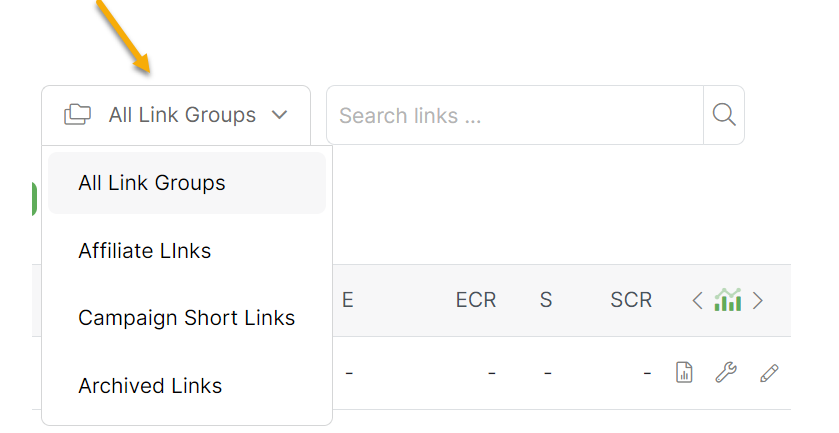839x433 pixels.
Task: Click the SCR column header
Action: click(x=631, y=300)
